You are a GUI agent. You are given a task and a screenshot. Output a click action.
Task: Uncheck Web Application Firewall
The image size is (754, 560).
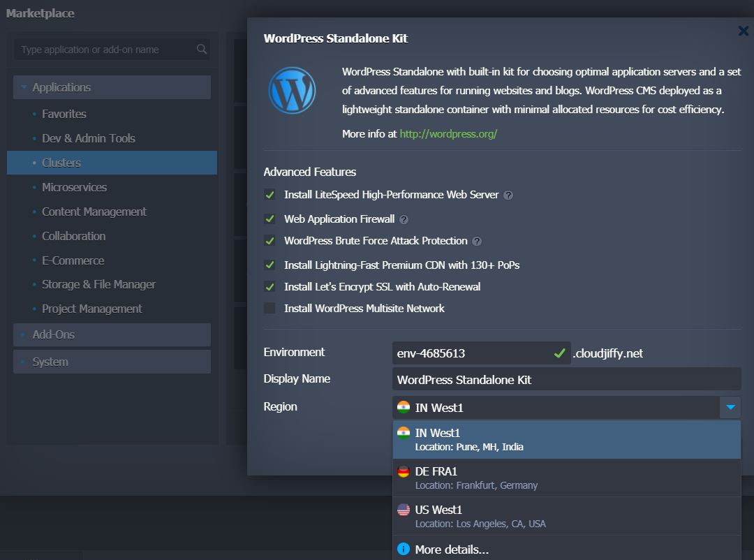269,219
